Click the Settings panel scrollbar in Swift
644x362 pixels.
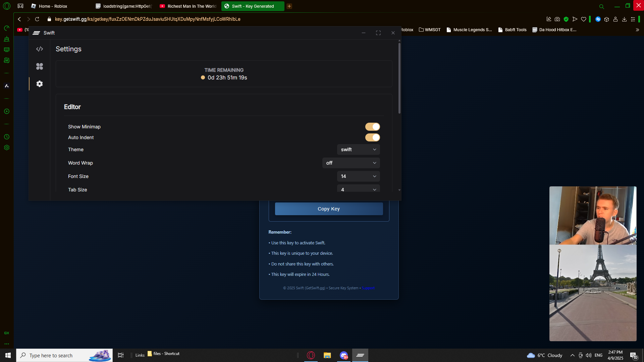coord(399,78)
